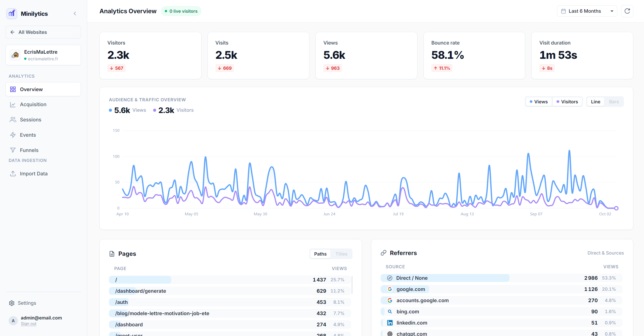Click the admin user avatar

[13, 321]
